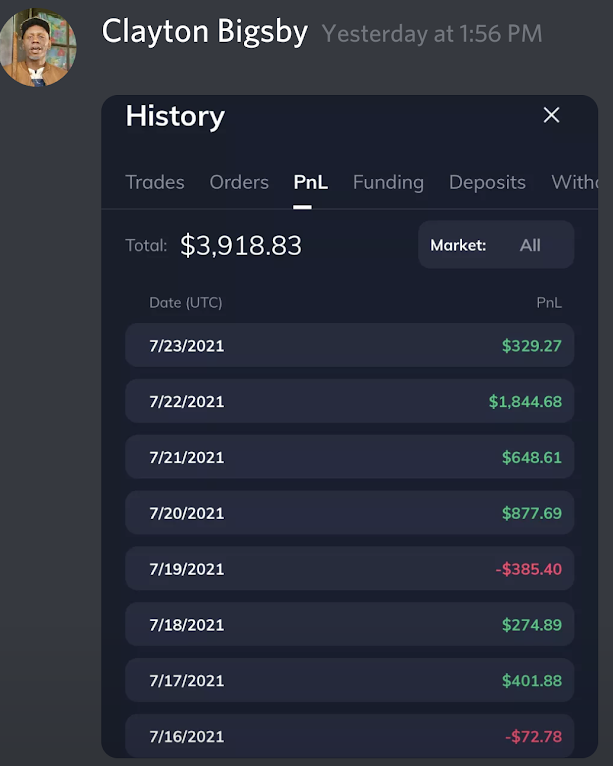Click the 7/21/2021 history entry
Screen dimensions: 613x766
click(349, 457)
